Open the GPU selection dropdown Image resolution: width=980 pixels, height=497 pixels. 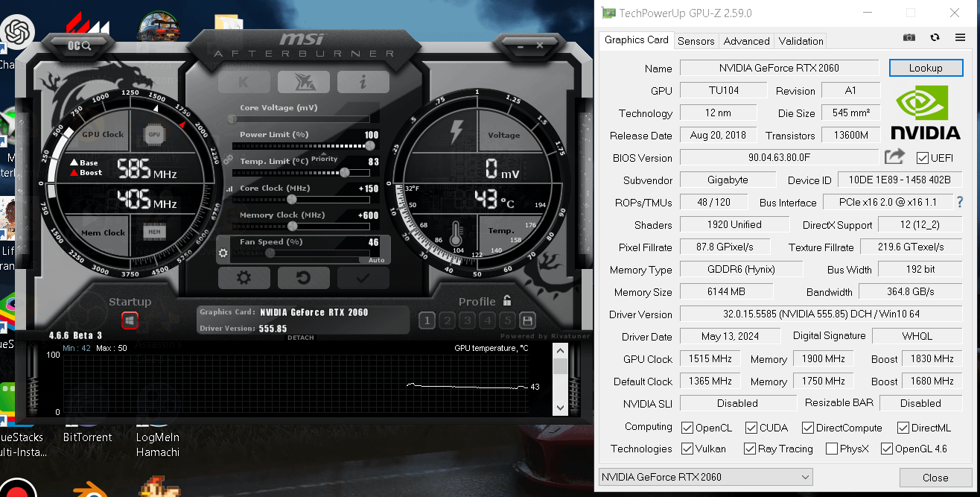pos(705,477)
